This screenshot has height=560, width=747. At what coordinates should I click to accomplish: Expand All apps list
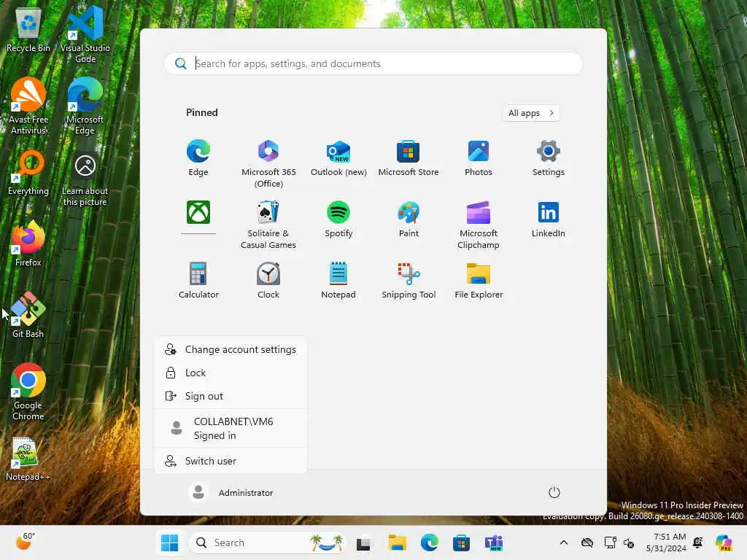(x=531, y=113)
